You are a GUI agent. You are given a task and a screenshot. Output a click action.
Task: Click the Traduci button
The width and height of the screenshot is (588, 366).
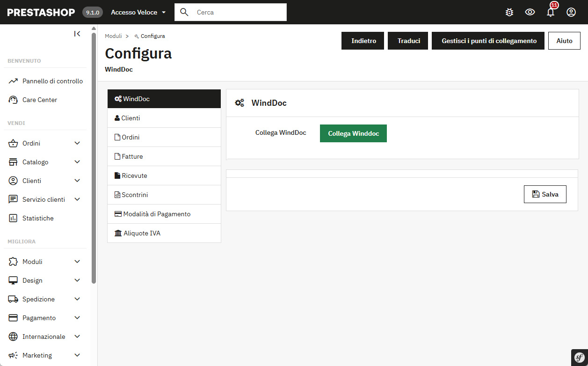click(409, 41)
